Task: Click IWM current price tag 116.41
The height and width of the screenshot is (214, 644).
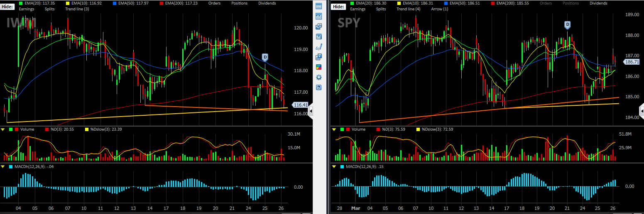Action: (301, 105)
